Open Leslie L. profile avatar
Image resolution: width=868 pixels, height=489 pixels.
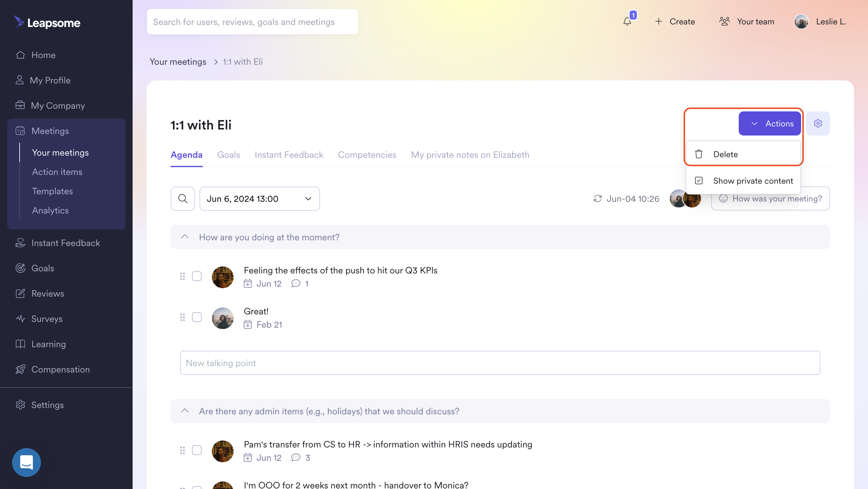point(801,22)
